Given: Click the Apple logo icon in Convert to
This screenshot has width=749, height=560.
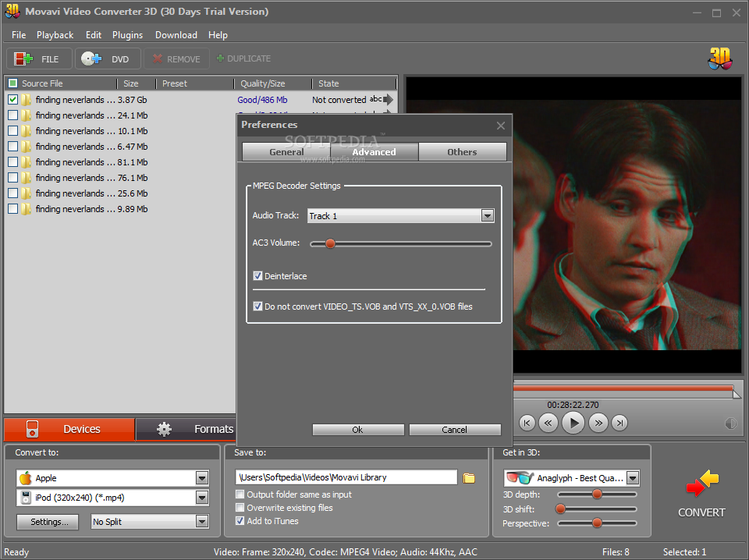Looking at the screenshot, I should tap(26, 478).
